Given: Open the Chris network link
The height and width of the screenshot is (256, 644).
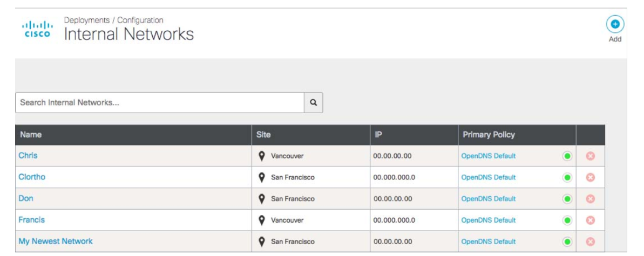Looking at the screenshot, I should coord(28,156).
